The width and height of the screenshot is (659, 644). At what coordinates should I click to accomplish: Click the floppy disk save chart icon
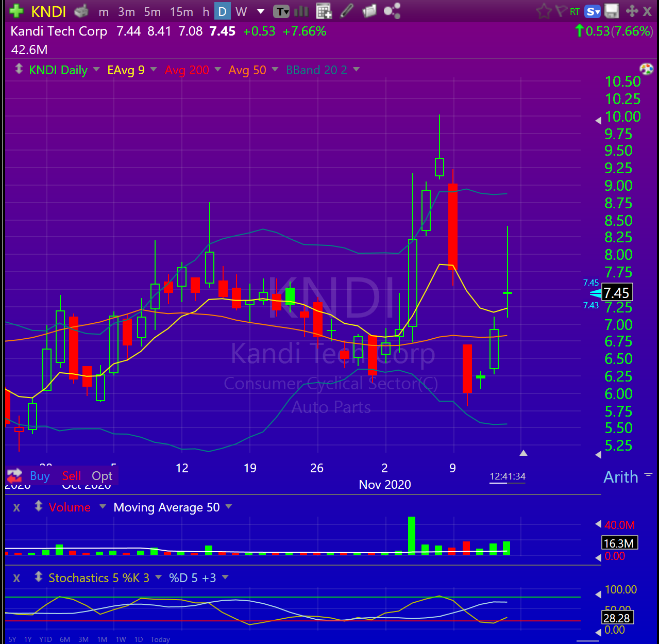coord(612,11)
